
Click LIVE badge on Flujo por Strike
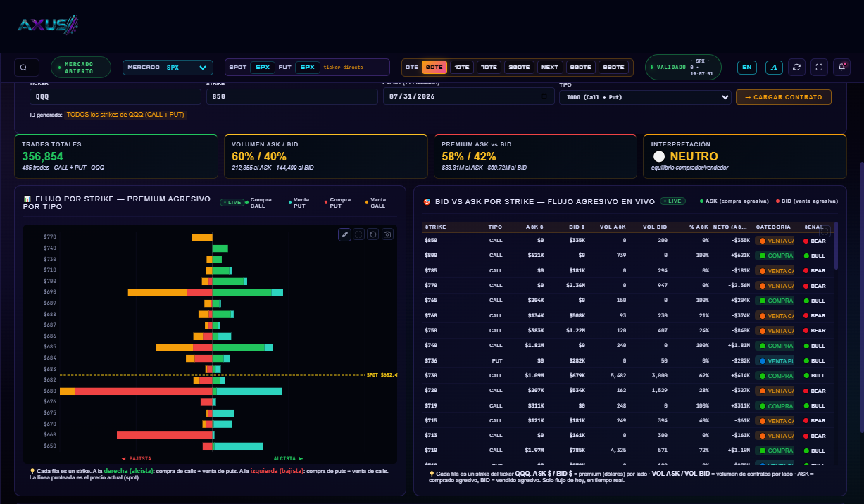[232, 202]
